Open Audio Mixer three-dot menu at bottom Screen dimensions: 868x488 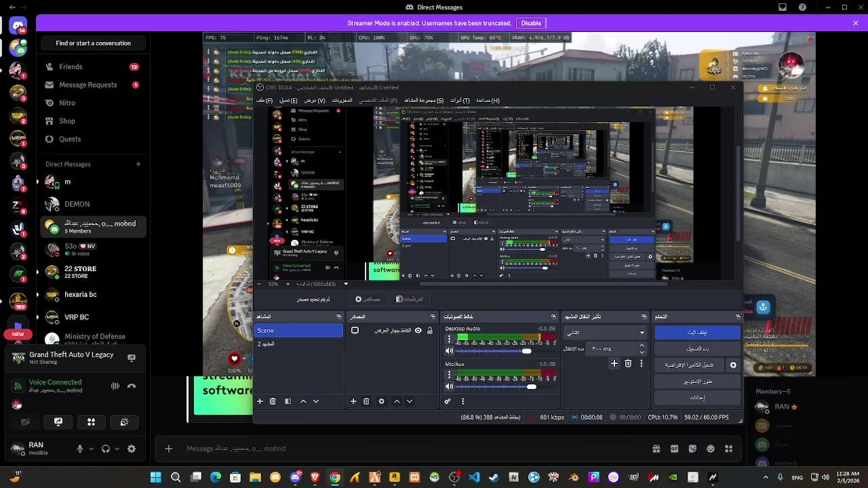(462, 401)
